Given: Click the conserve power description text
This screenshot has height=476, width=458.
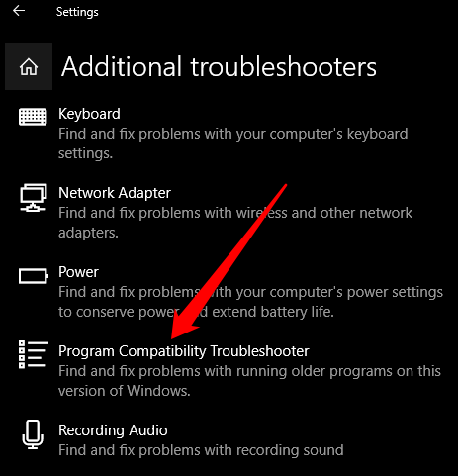Looking at the screenshot, I should (x=250, y=302).
